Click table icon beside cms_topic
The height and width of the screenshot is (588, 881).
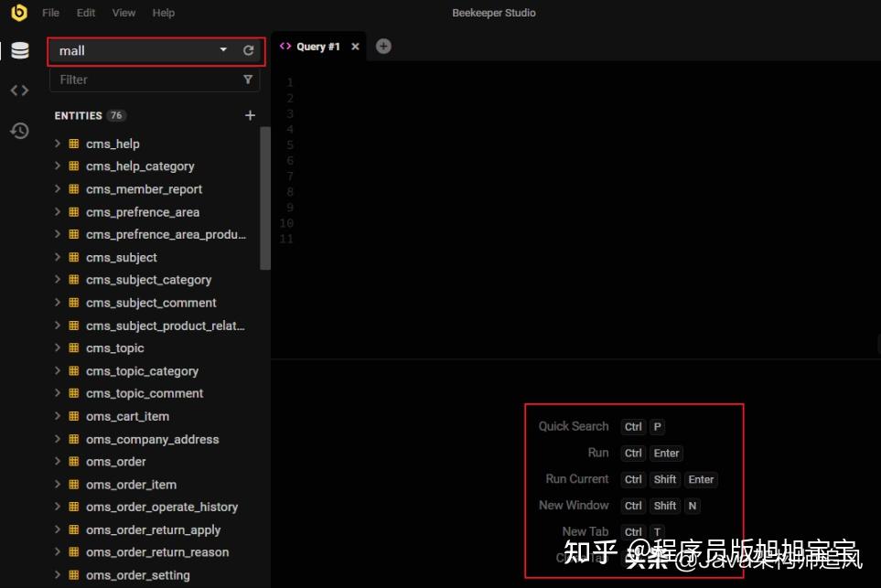pos(73,347)
